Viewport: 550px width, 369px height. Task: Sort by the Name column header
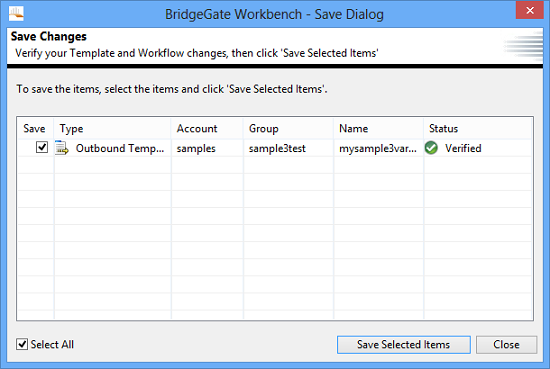click(x=378, y=128)
